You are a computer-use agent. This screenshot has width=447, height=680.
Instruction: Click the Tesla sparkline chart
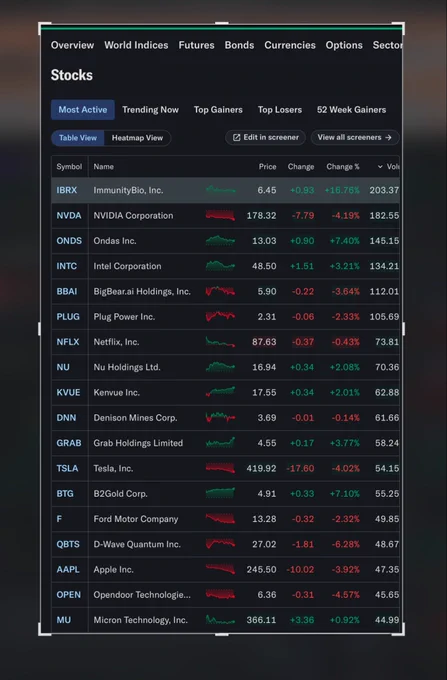click(x=220, y=468)
